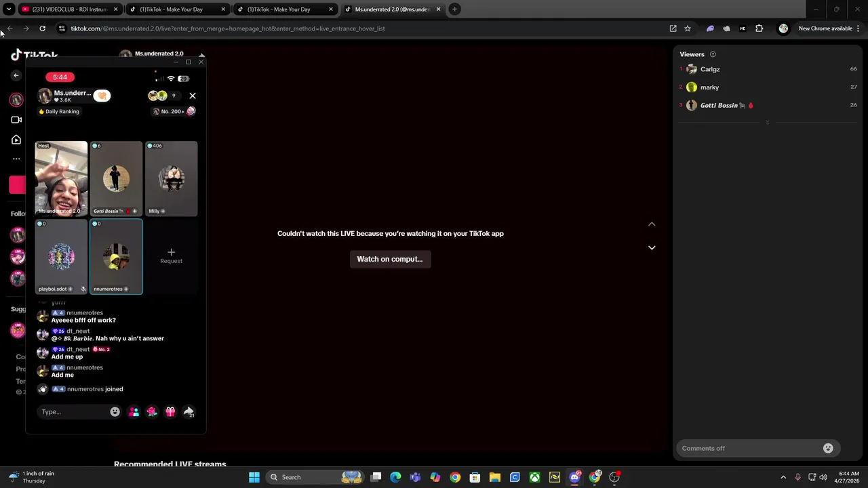Tap the share arrow icon in phone window

[x=189, y=411]
